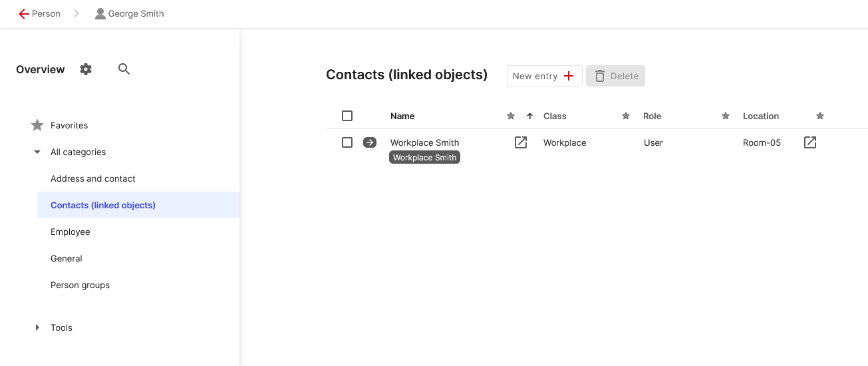This screenshot has width=868, height=366.
Task: Open Workplace Smith via the external link icon
Action: coord(521,142)
